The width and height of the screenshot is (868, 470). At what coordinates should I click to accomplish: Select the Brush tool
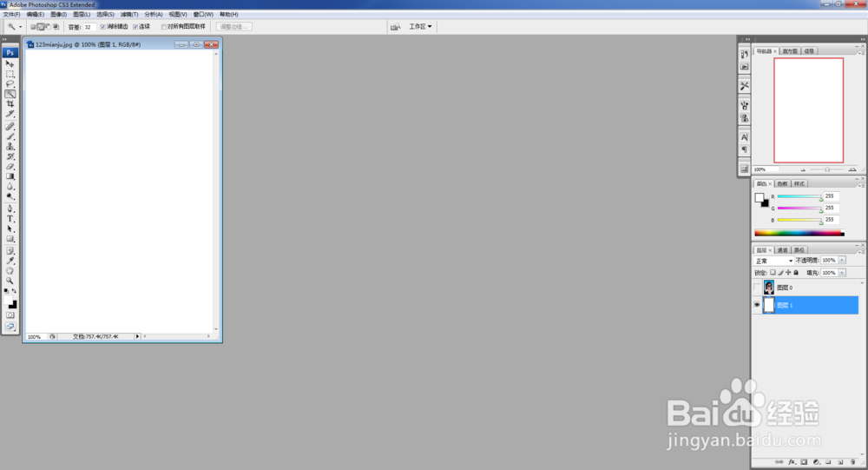[10, 136]
